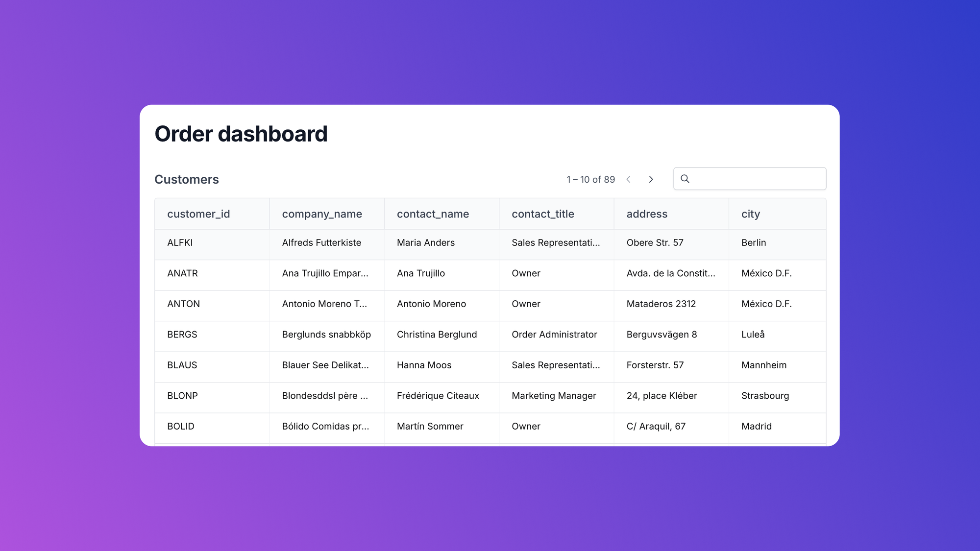This screenshot has width=980, height=551.
Task: Click address Avda. de la Constit...
Action: click(x=671, y=273)
